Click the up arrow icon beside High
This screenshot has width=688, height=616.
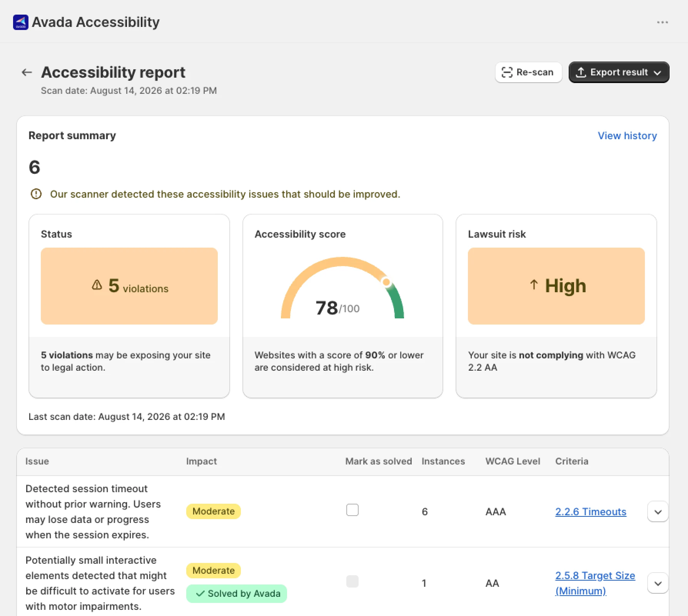click(534, 285)
